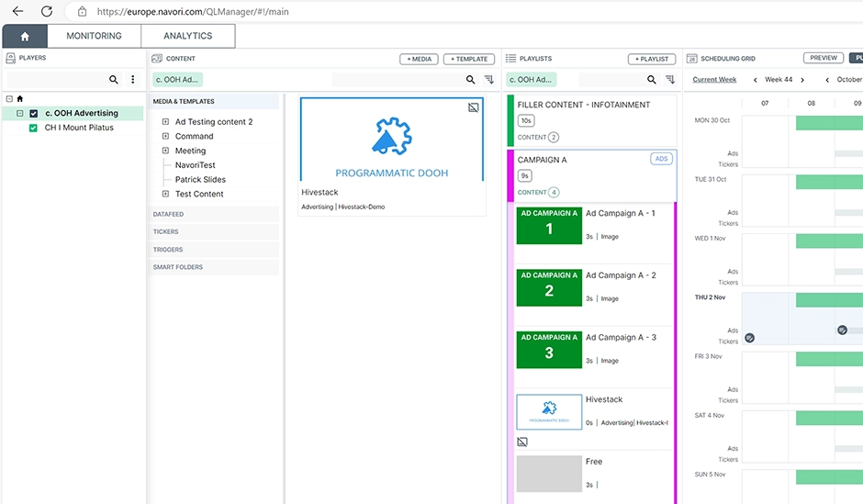Open the Players three-dot options menu
The image size is (863, 504).
[133, 80]
